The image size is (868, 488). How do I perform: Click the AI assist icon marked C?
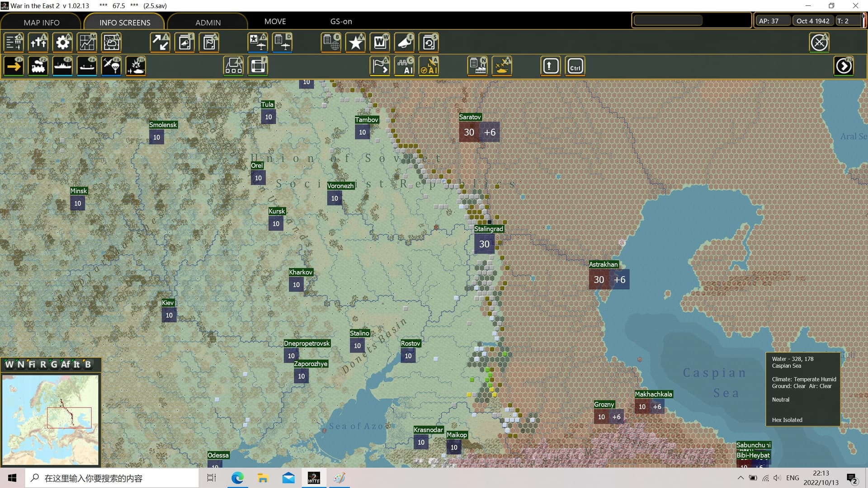(405, 66)
